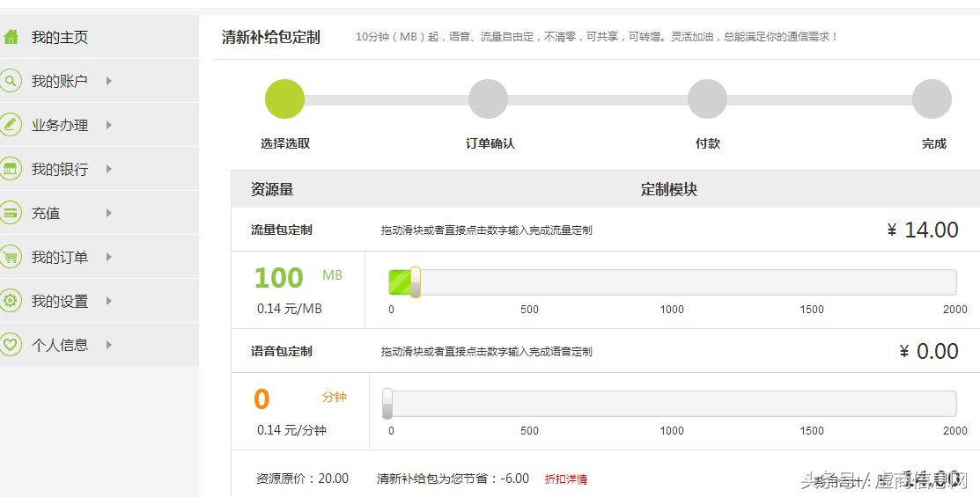Click the shopping cart icon for 我的订单

pos(10,257)
